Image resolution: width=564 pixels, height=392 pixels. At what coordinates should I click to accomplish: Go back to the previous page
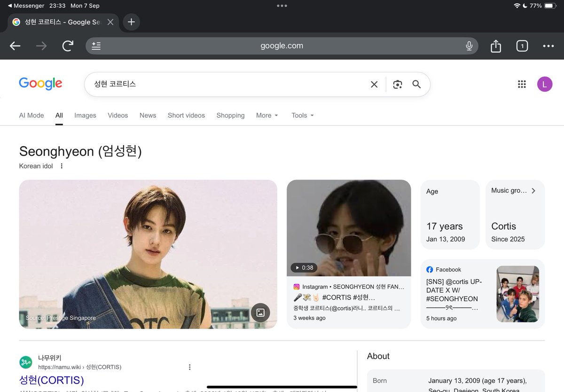tap(15, 46)
